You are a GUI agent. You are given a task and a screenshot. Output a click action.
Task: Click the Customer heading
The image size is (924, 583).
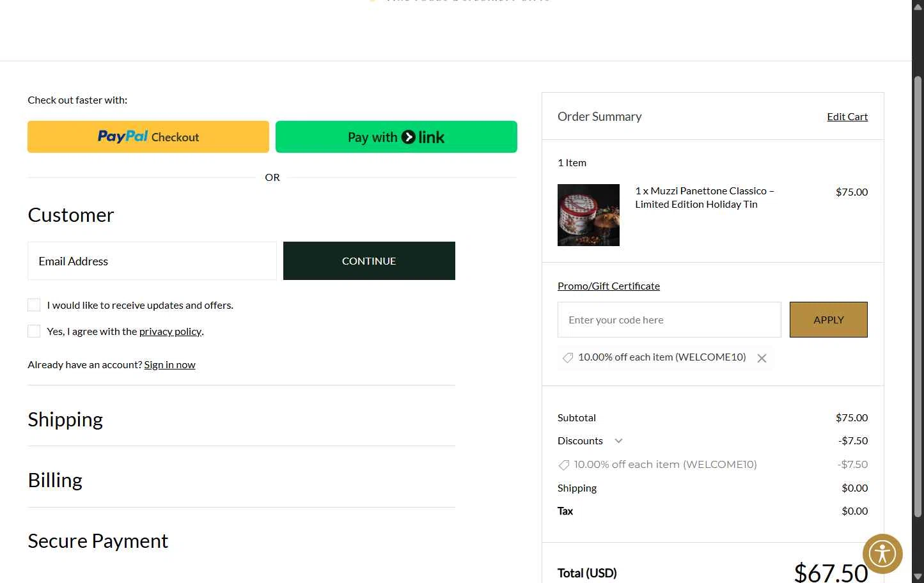71,215
